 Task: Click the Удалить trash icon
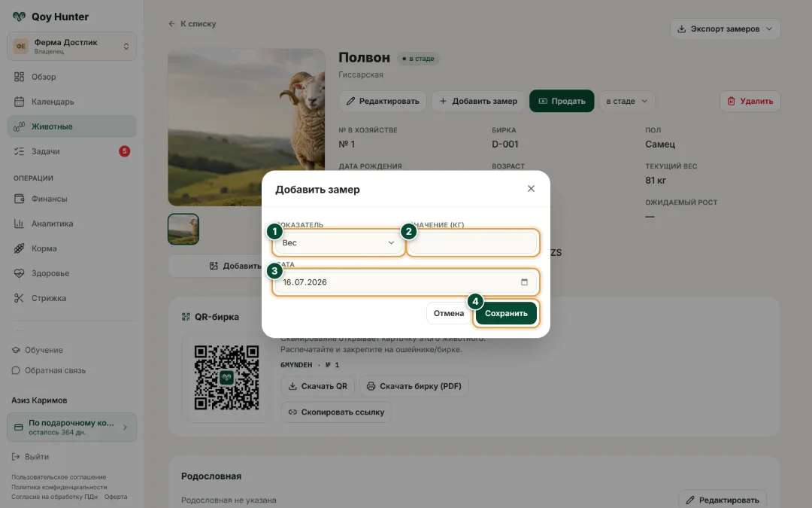[x=732, y=101]
